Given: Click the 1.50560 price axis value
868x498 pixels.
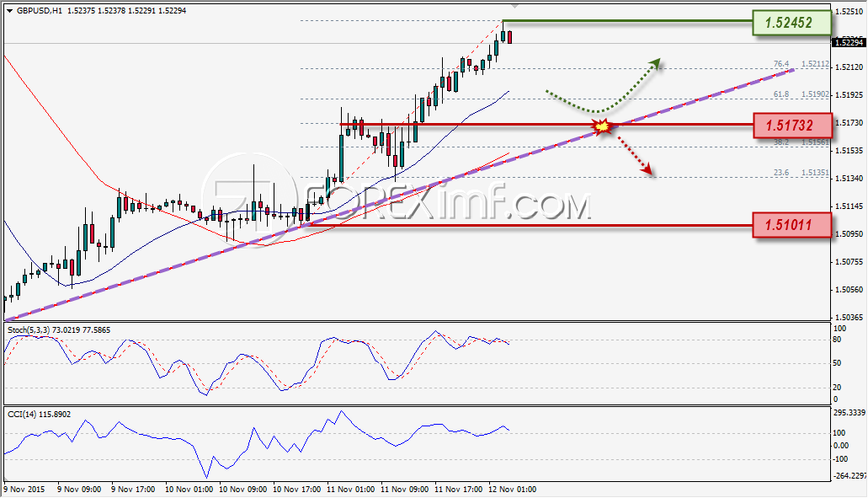Looking at the screenshot, I should point(849,290).
